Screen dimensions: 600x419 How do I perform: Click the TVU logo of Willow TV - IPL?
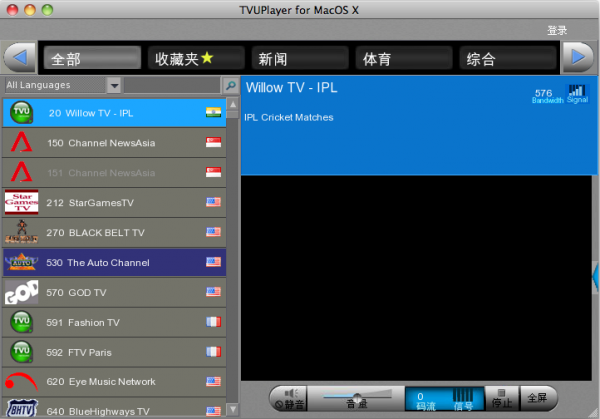21,112
